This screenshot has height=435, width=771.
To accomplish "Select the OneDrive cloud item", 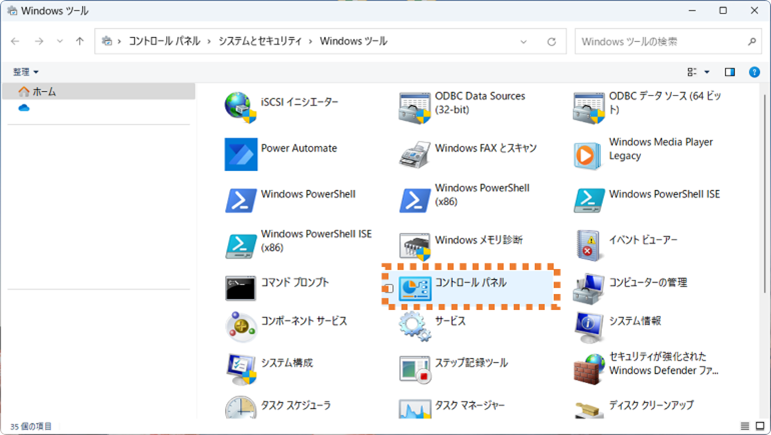I will click(x=24, y=108).
